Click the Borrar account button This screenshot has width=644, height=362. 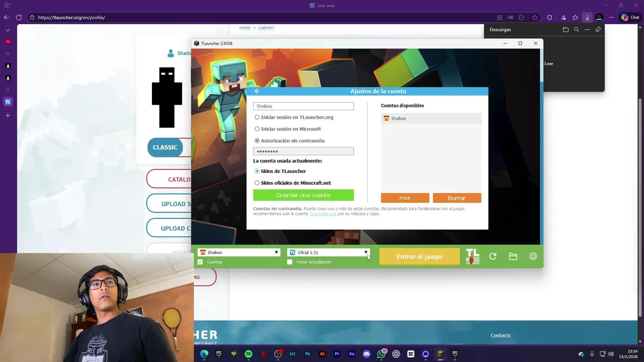click(457, 198)
